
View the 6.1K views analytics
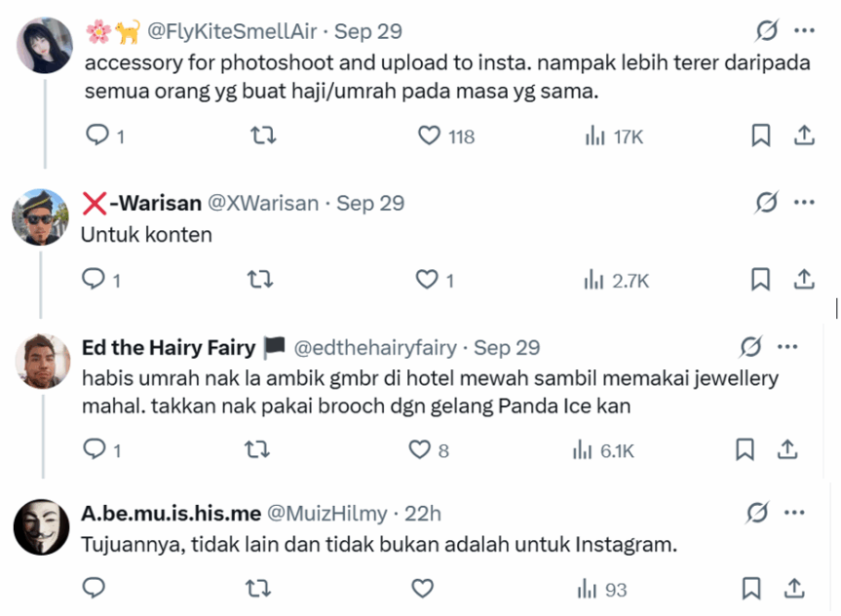(604, 449)
